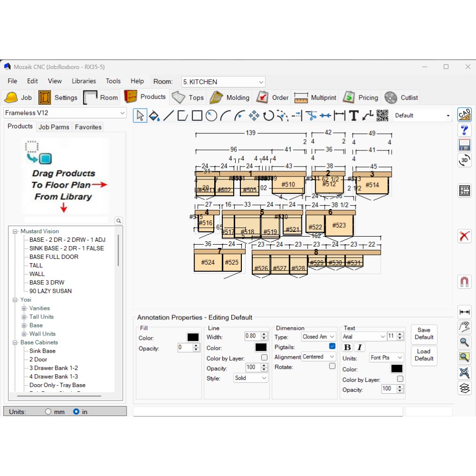Check the Rotate dimension checkbox
Screen dimensions: 476x476
coord(332,367)
